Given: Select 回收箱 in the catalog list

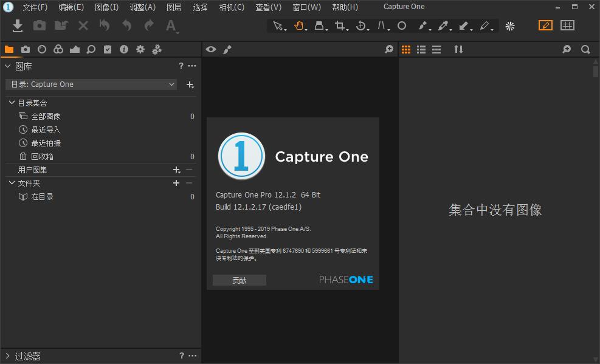Looking at the screenshot, I should pyautogui.click(x=44, y=156).
